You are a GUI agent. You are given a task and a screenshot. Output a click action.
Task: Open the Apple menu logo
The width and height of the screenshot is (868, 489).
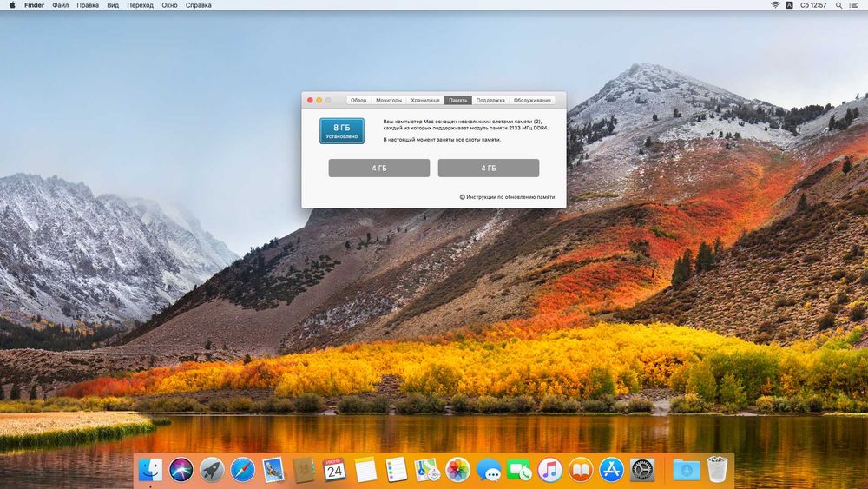tap(12, 5)
